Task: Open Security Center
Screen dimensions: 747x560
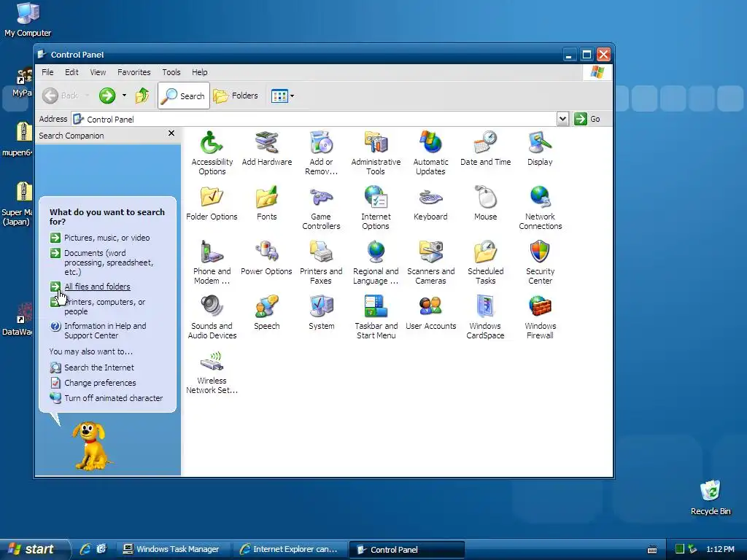Action: click(x=541, y=262)
